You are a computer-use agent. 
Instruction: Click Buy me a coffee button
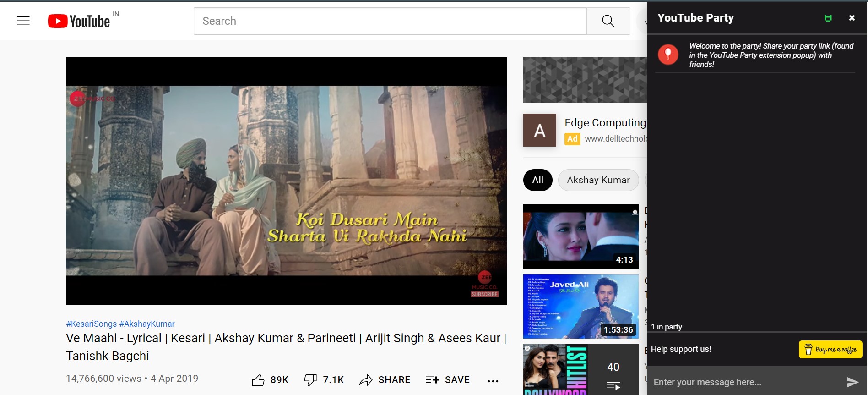click(830, 350)
